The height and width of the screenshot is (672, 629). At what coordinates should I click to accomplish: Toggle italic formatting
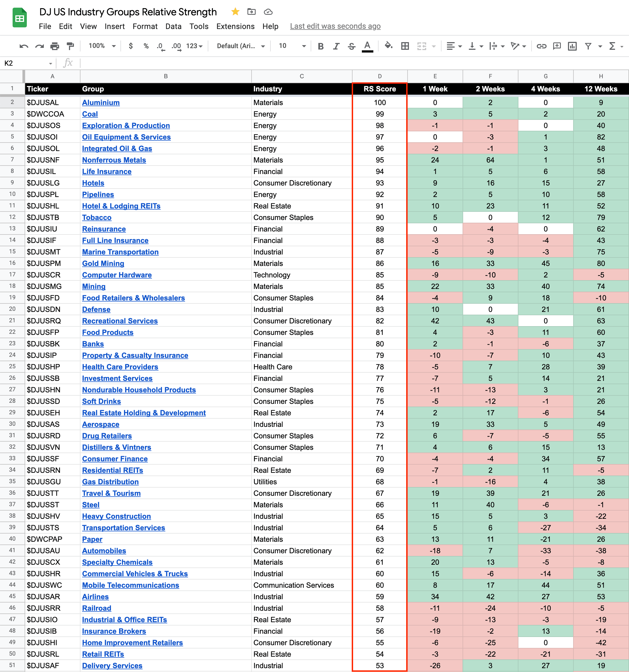(336, 46)
